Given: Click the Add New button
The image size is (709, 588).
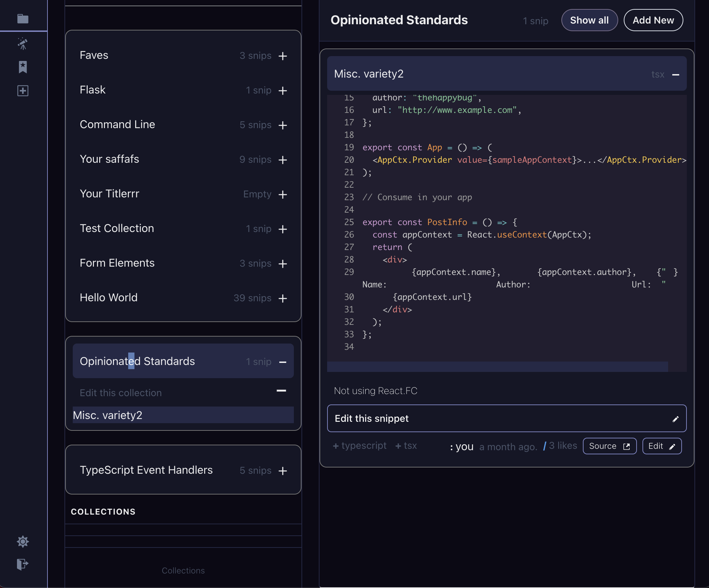Looking at the screenshot, I should point(653,20).
